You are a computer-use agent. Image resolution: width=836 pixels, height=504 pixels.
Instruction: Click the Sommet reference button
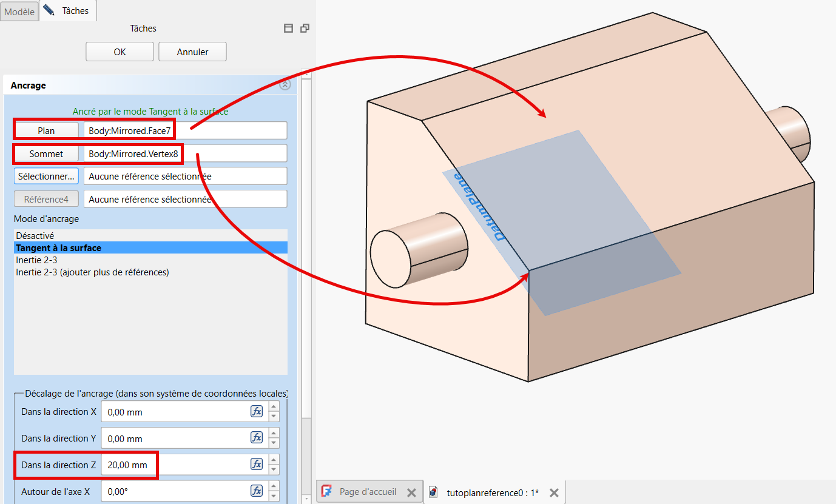point(46,153)
